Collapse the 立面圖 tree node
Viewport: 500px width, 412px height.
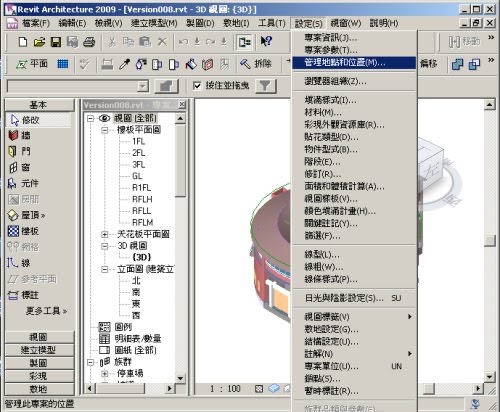pos(104,269)
